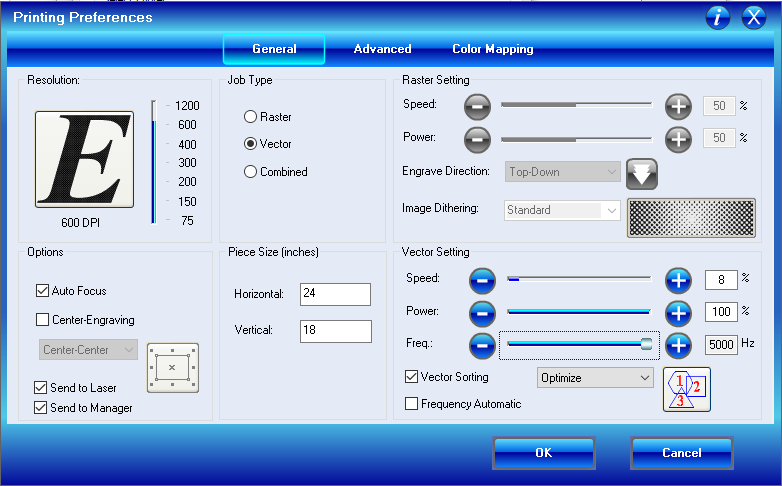Image resolution: width=782 pixels, height=486 pixels.
Task: Click the Raster Power slider track
Action: 577,140
